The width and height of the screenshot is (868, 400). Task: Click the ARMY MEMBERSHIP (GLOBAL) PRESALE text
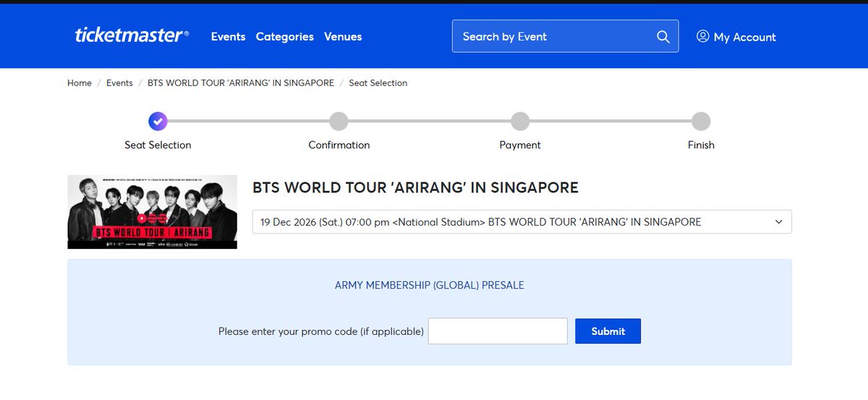[430, 286]
